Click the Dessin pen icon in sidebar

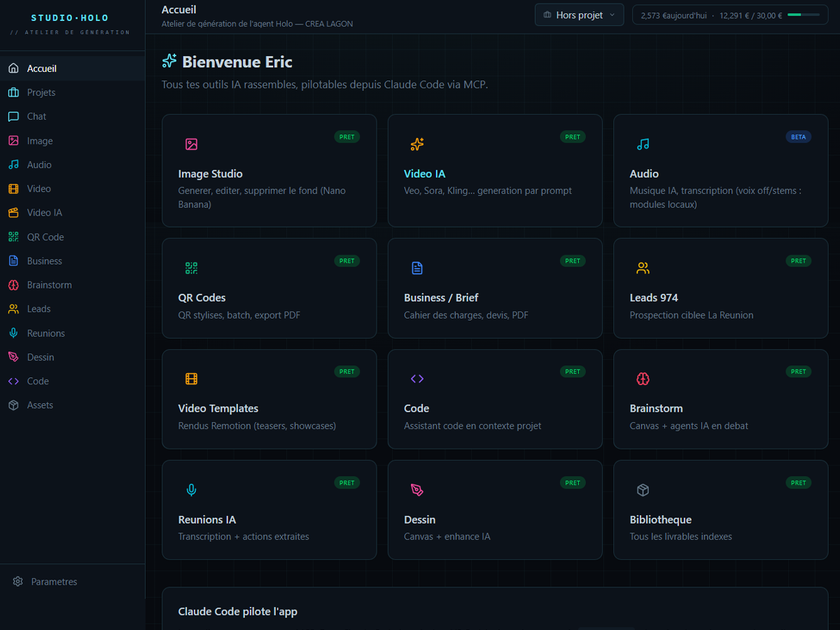[x=13, y=357]
